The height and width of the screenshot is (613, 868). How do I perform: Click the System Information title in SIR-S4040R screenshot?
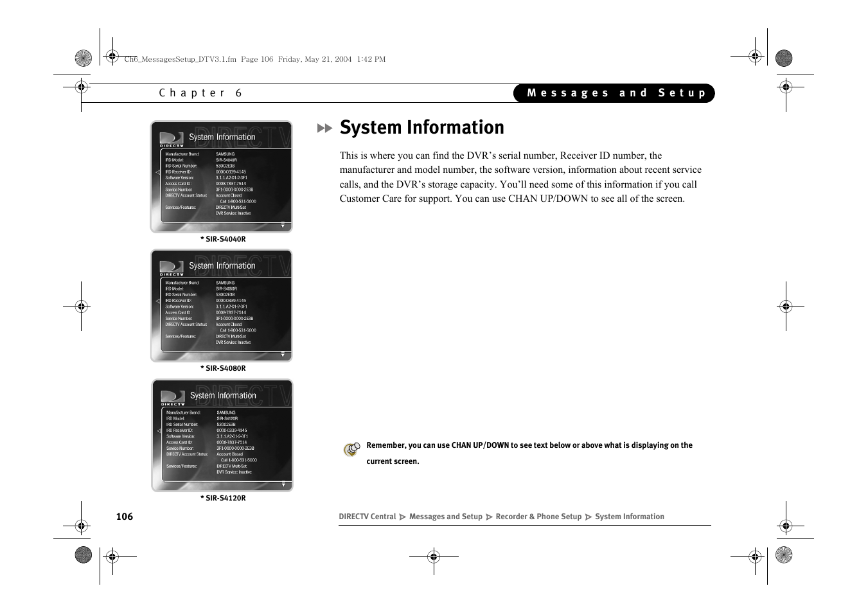pos(222,138)
